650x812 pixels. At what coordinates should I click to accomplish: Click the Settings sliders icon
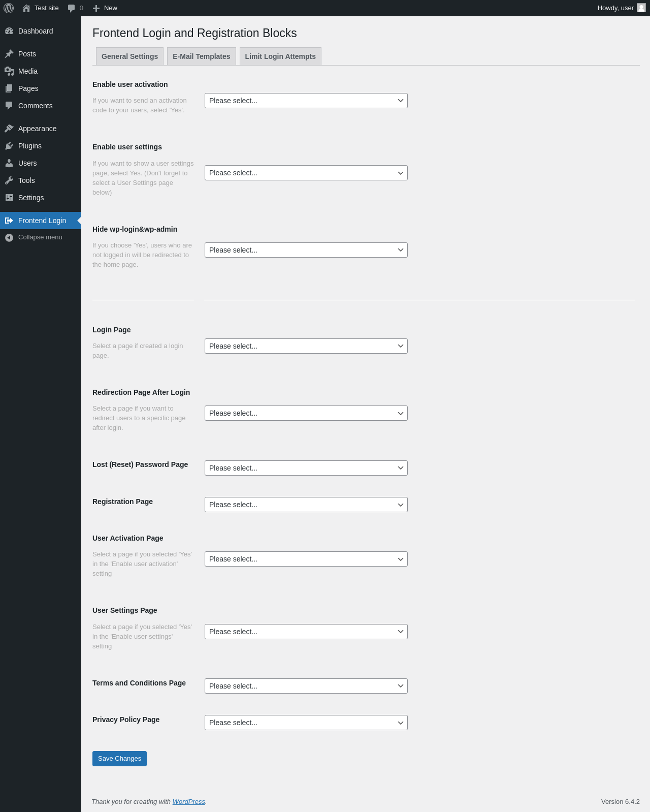pyautogui.click(x=9, y=198)
